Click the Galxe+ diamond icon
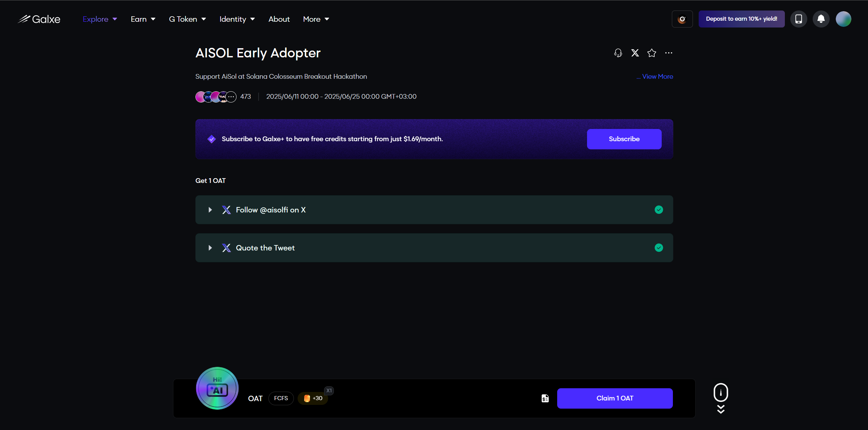Viewport: 868px width, 430px height. [x=211, y=139]
